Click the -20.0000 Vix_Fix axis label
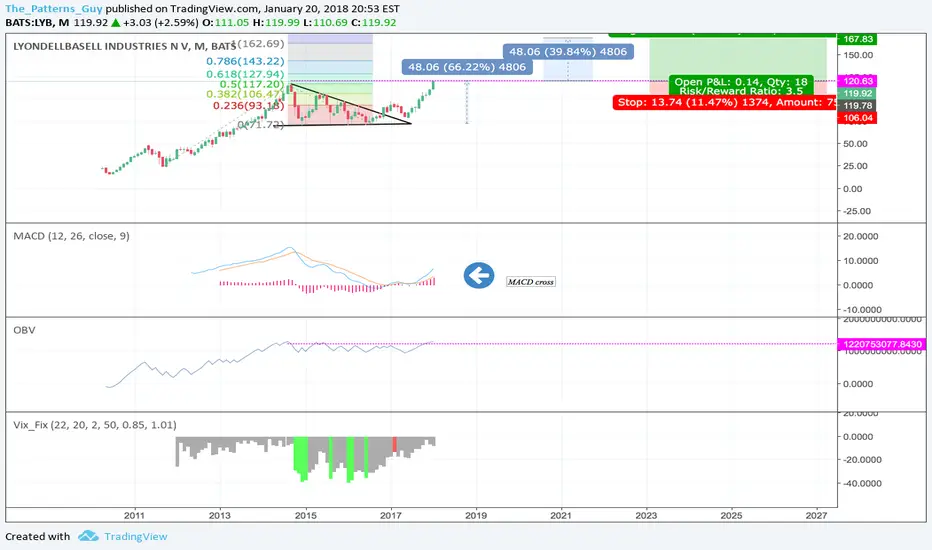932x550 pixels. point(862,460)
